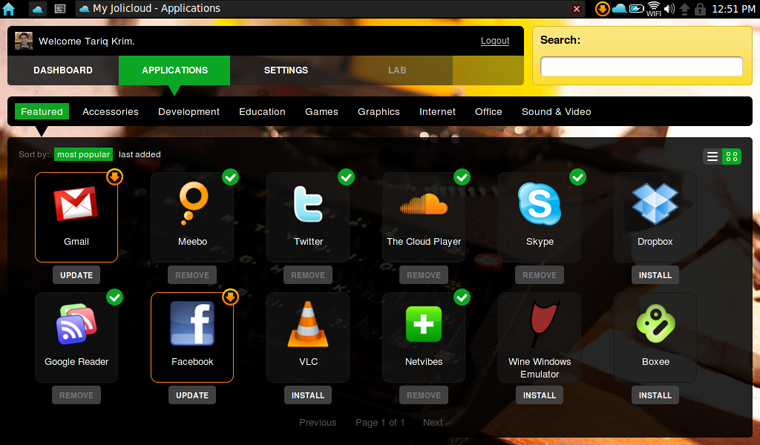760x445 pixels.
Task: Install the Boxee app
Action: (x=655, y=395)
